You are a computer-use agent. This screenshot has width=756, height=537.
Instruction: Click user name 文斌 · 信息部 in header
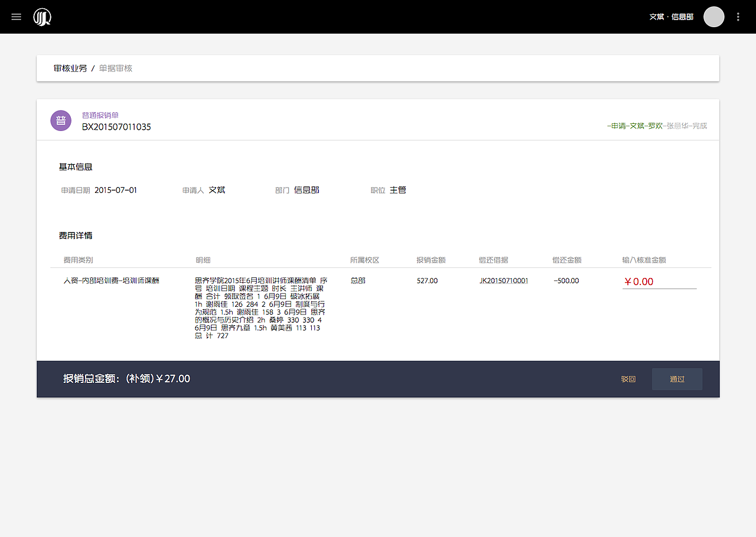(x=672, y=17)
